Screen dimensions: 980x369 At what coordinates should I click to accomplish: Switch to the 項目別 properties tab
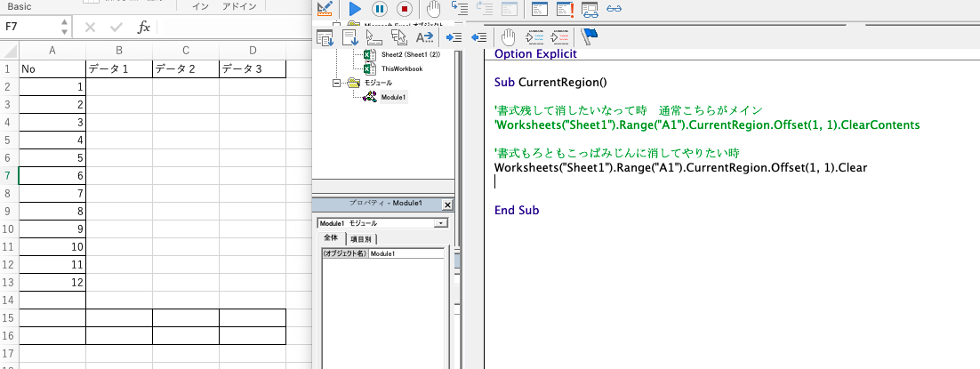361,239
